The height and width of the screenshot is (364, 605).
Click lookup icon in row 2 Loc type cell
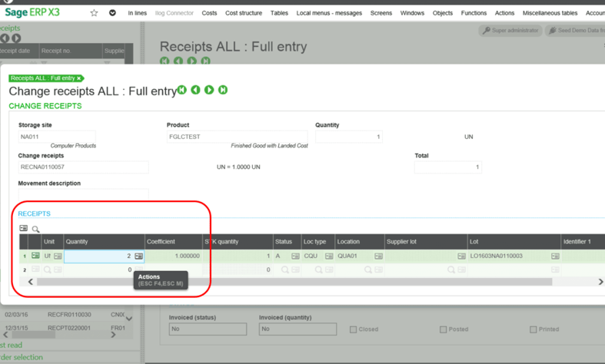click(319, 270)
